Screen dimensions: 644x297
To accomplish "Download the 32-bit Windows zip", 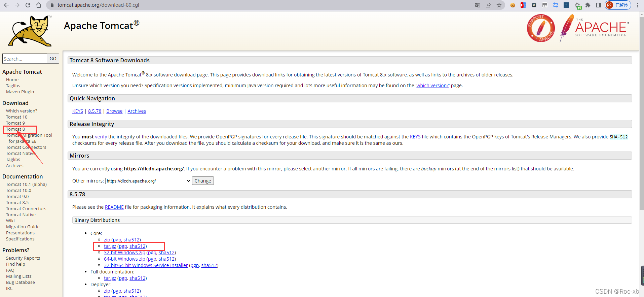I will (x=124, y=253).
